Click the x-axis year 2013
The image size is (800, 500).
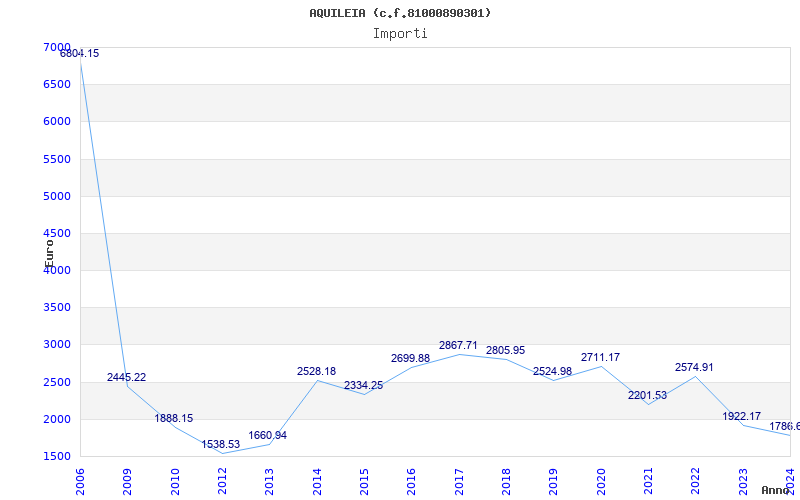coord(269,482)
